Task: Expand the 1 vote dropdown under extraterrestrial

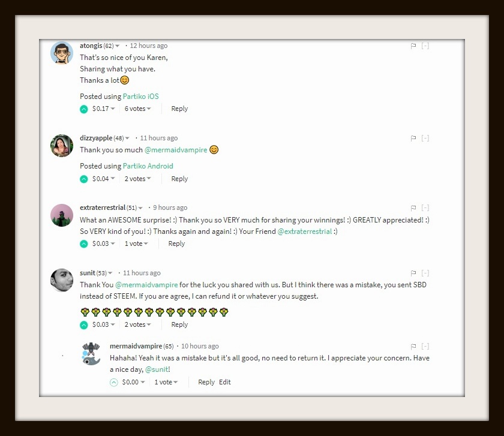Action: click(136, 243)
